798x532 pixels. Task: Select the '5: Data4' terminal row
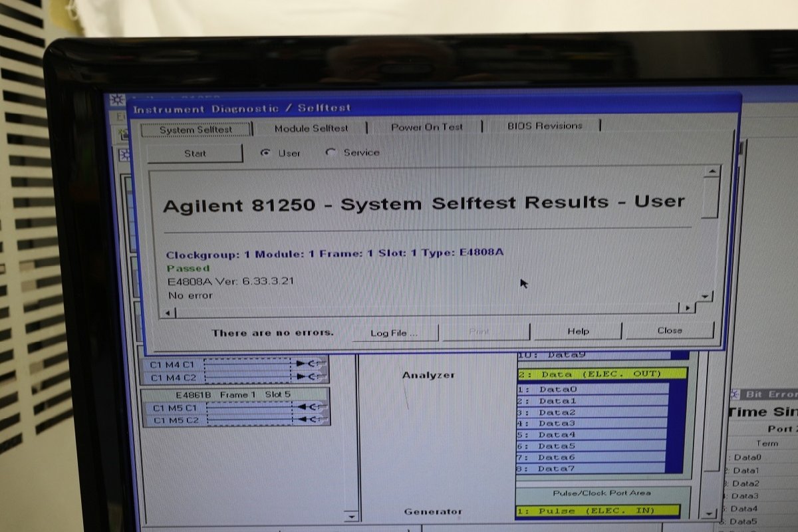[592, 434]
